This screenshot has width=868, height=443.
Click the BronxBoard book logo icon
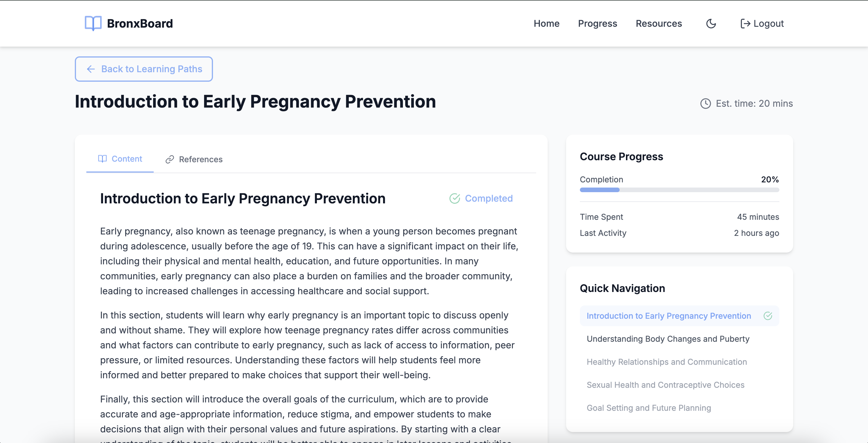(x=93, y=23)
